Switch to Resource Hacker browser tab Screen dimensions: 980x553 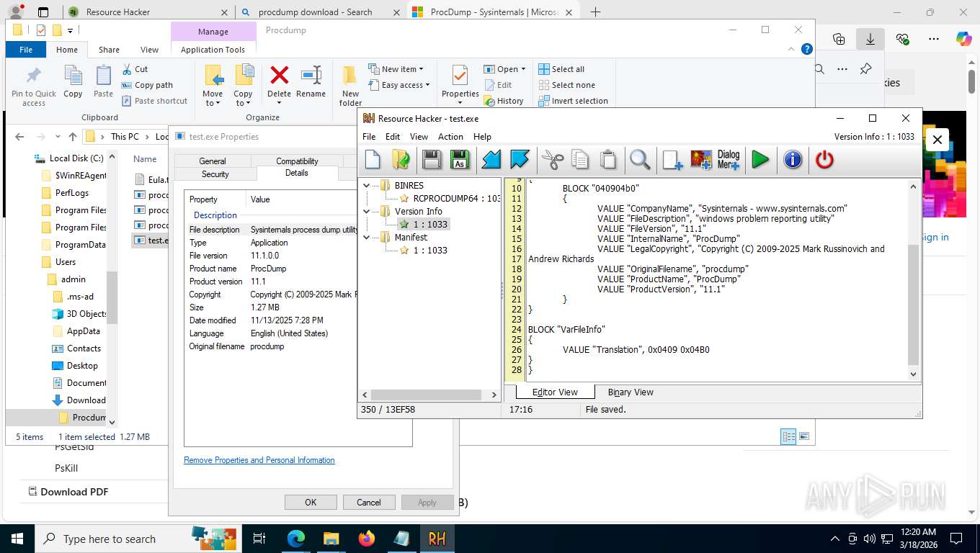[148, 12]
